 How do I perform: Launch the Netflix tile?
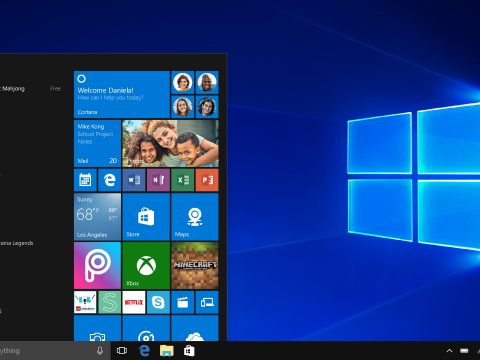(x=134, y=302)
